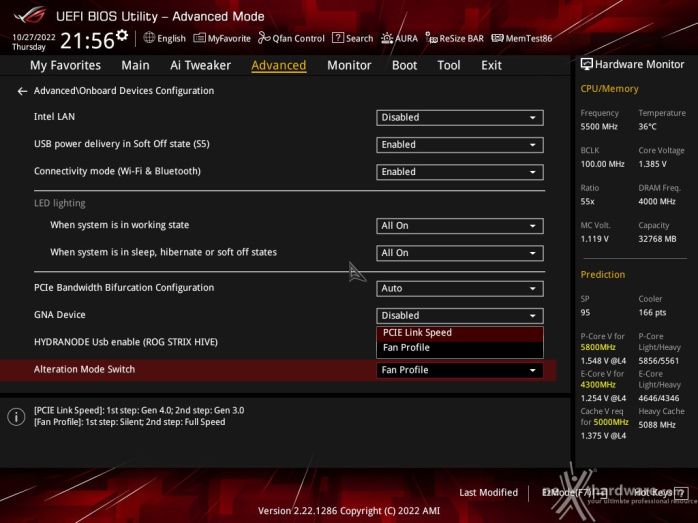Image resolution: width=698 pixels, height=523 pixels.
Task: Click the Prediction section heading
Action: (603, 275)
